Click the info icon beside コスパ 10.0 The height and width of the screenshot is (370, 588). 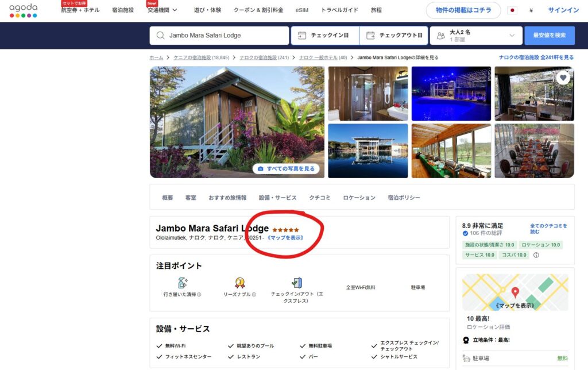pos(536,255)
